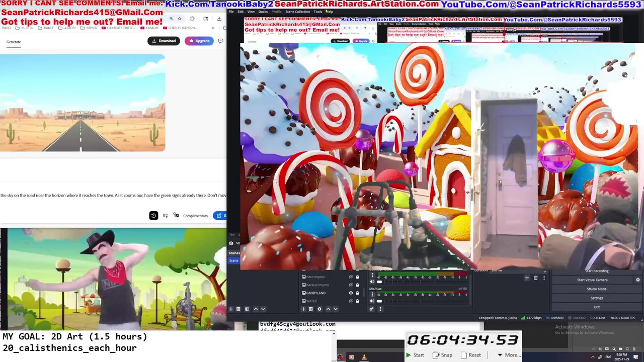Switch to the Generate tab
This screenshot has width=644, height=362.
click(14, 42)
